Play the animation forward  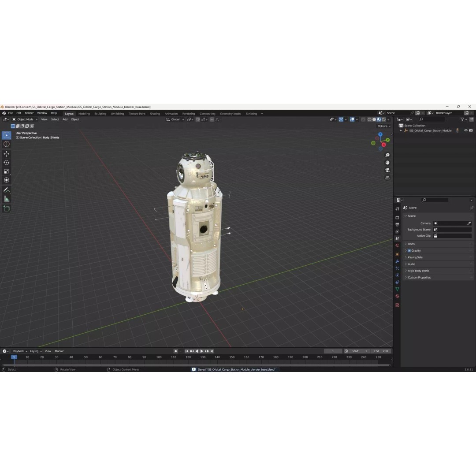pos(201,351)
